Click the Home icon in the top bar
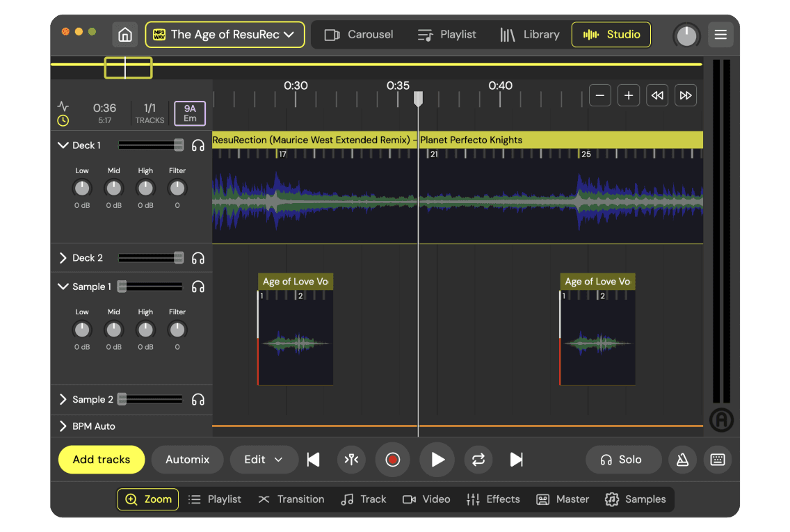 click(124, 34)
